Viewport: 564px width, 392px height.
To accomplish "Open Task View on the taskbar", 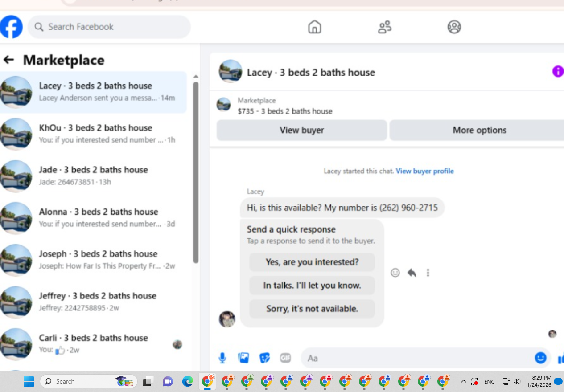I will [x=148, y=382].
